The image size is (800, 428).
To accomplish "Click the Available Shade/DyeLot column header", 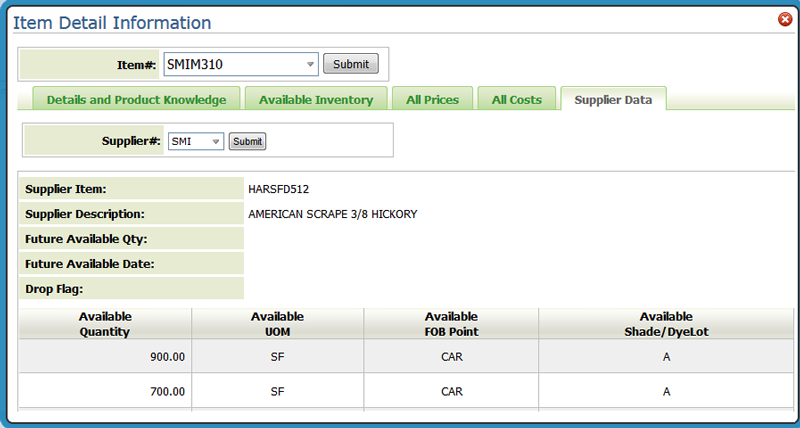I will click(x=666, y=324).
